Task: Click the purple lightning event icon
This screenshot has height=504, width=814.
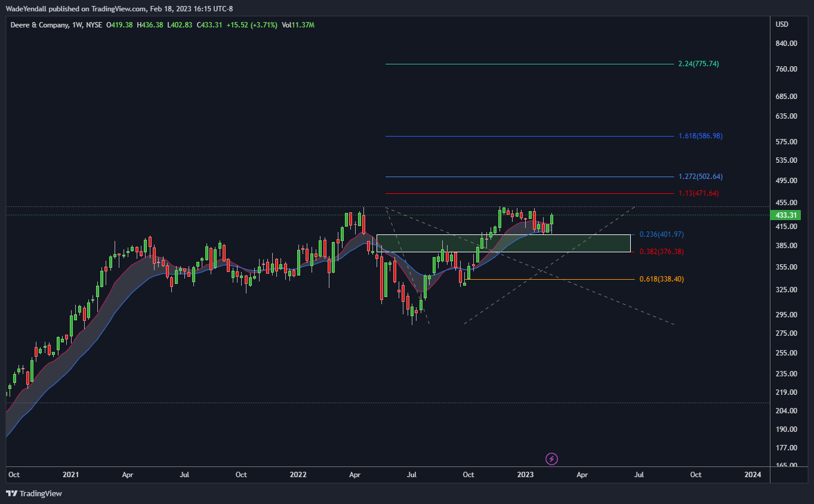Action: point(552,459)
